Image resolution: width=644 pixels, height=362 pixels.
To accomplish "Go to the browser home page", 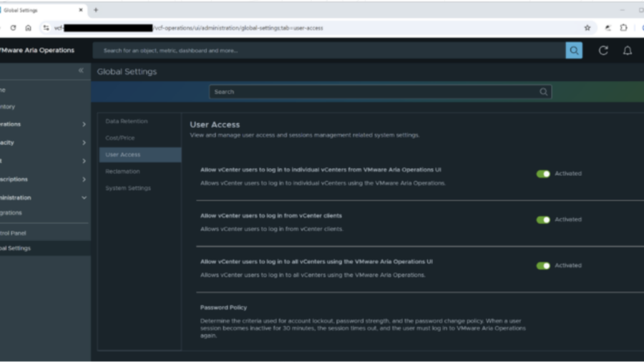I will click(28, 28).
